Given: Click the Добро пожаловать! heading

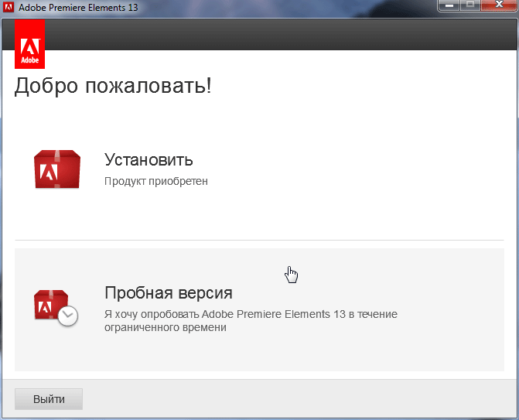Looking at the screenshot, I should click(x=113, y=86).
